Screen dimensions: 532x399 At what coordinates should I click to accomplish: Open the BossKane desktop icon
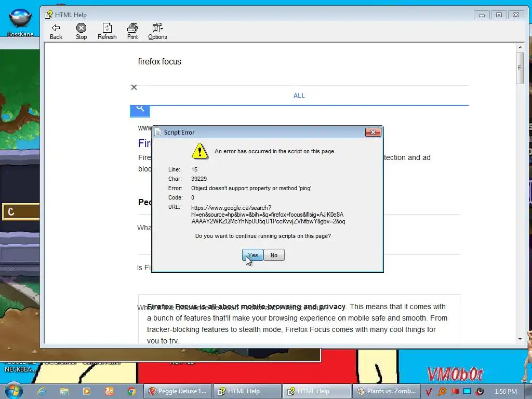(x=20, y=22)
